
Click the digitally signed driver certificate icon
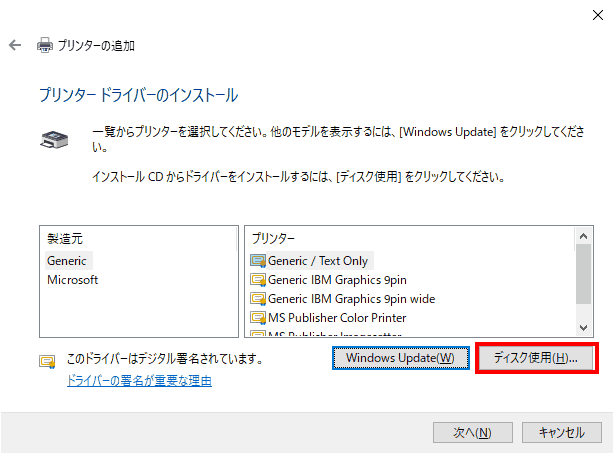(47, 361)
